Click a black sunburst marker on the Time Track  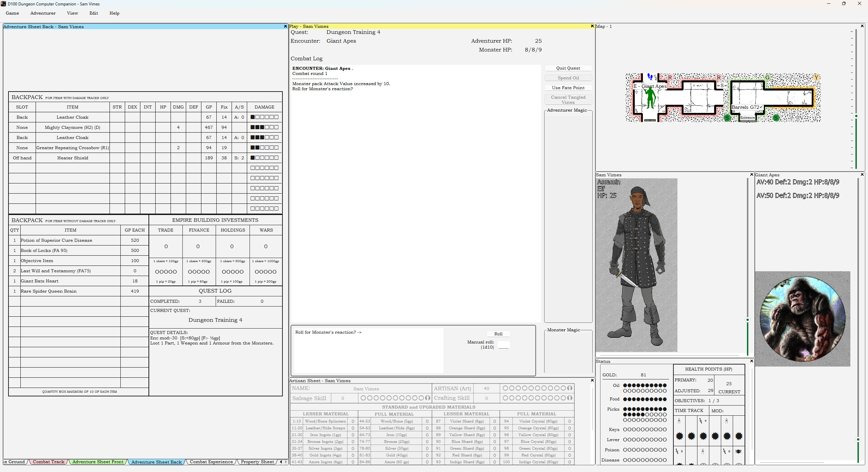(x=680, y=436)
